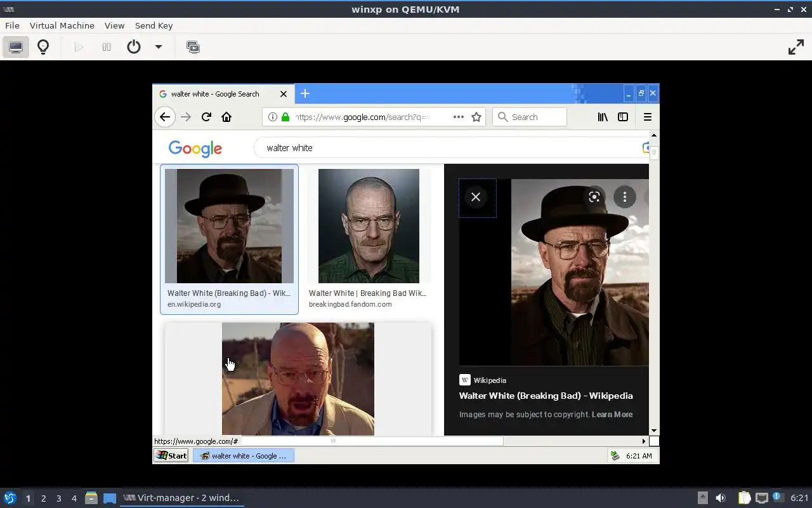Switch to host workspace 2

pos(43,498)
